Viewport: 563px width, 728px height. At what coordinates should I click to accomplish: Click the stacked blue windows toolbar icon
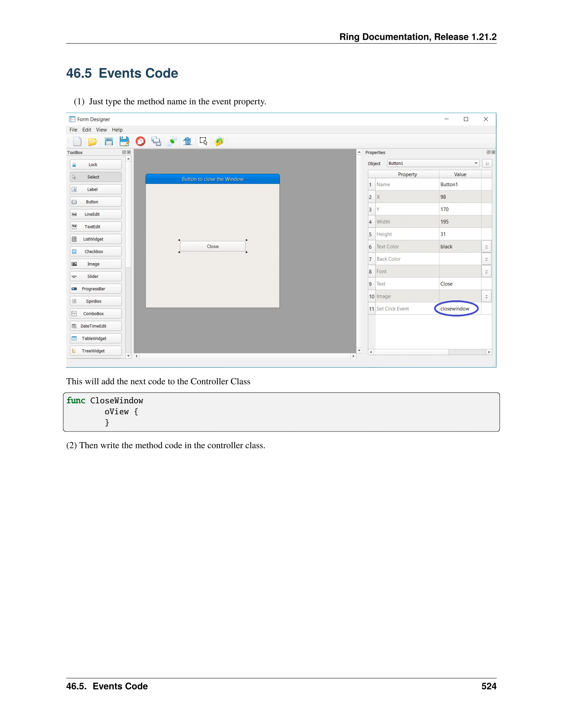[156, 141]
